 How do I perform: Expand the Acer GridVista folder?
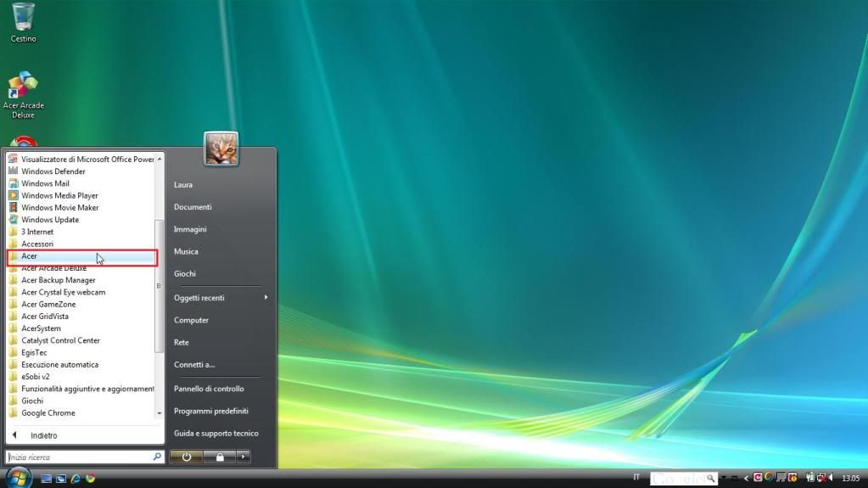click(81, 317)
